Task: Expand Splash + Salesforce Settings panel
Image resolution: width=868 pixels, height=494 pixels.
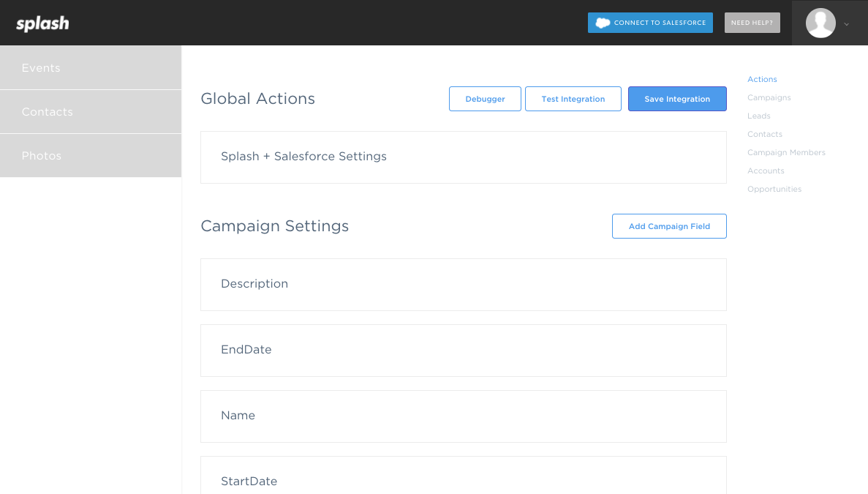Action: (464, 157)
